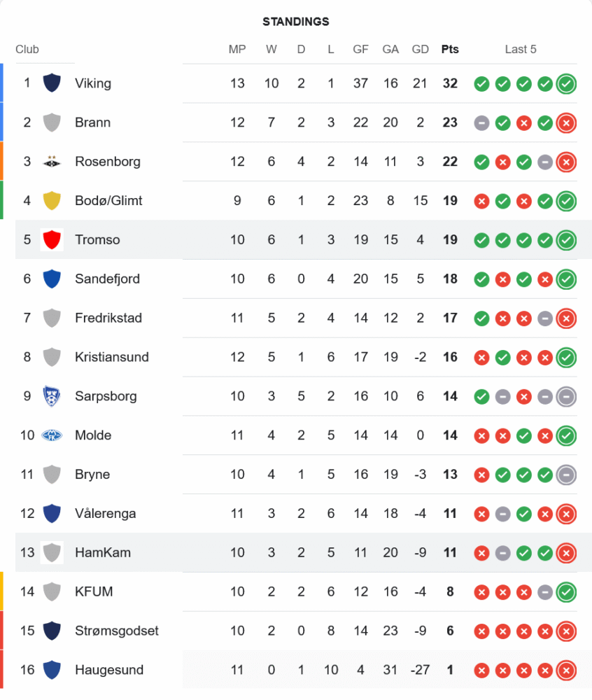Click the Molde club crest icon

tap(52, 435)
